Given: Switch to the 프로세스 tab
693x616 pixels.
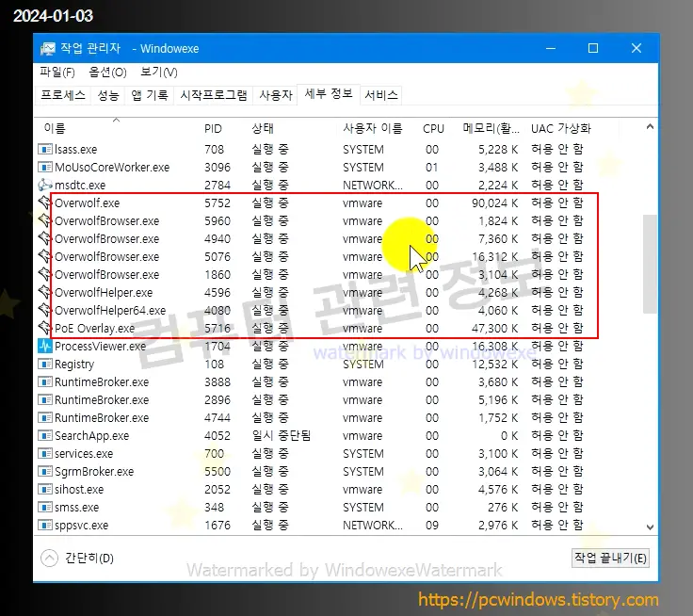Looking at the screenshot, I should coord(63,95).
